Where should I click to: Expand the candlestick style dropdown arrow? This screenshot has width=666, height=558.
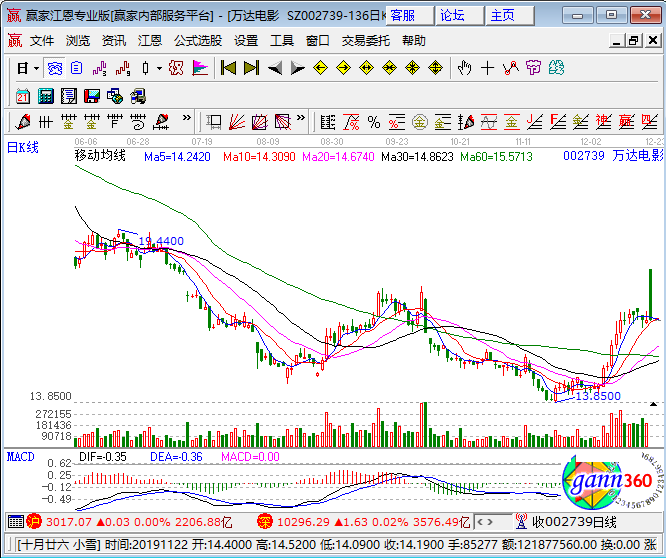tap(159, 68)
